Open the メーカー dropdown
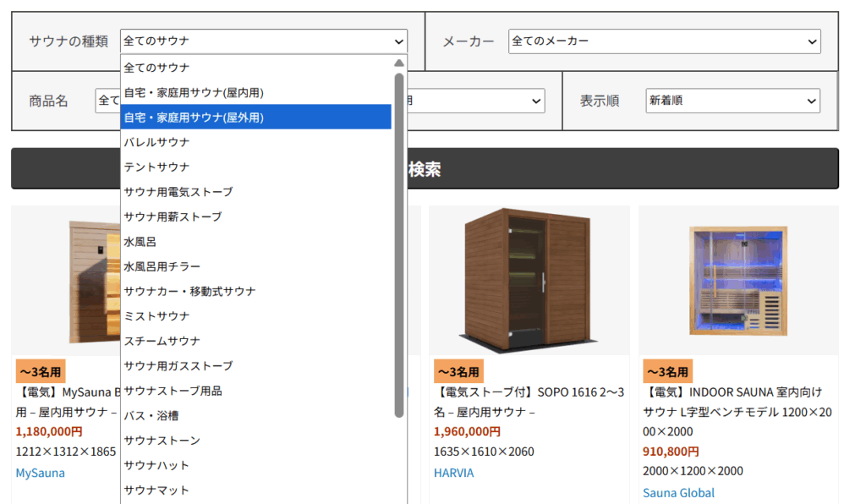The height and width of the screenshot is (504, 866). point(664,41)
